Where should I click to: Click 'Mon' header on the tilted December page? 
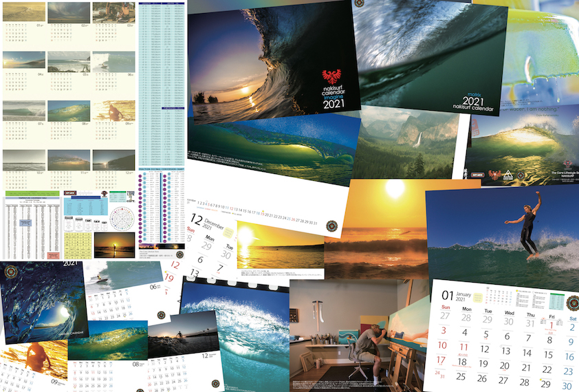[x=210, y=239]
